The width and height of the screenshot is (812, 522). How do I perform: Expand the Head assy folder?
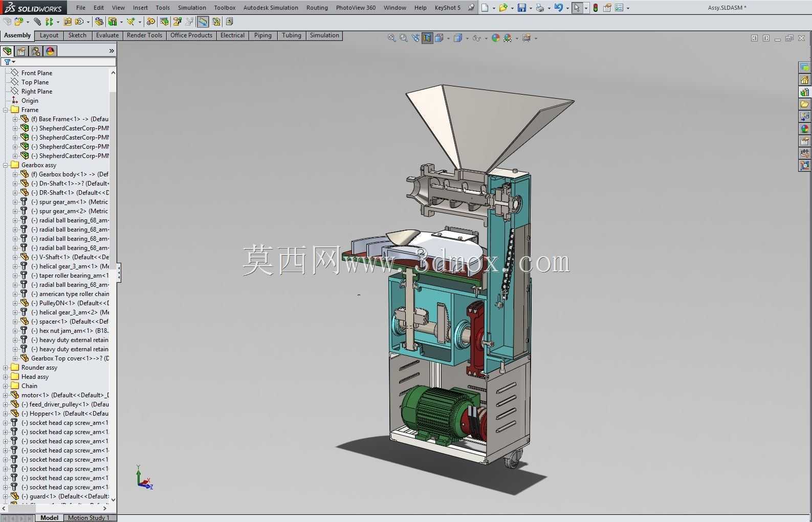pos(6,377)
